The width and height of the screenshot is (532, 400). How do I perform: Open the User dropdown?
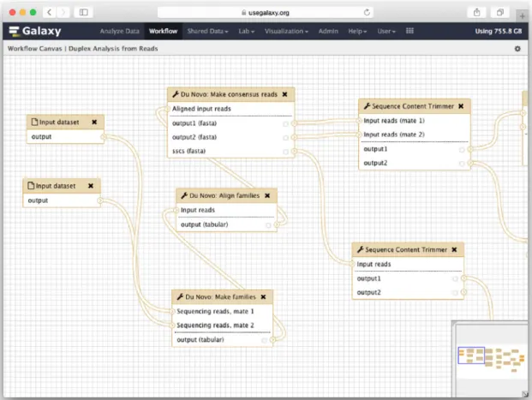[x=386, y=31]
